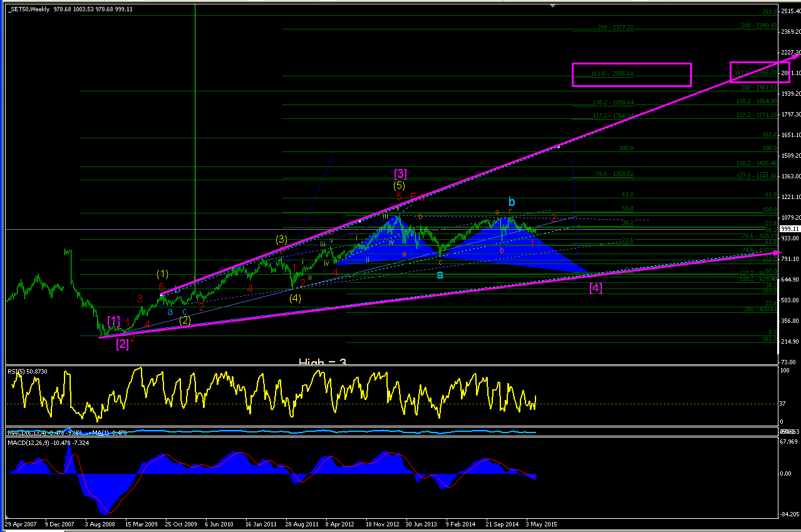Viewport: 801px width, 532px height.
Task: Click the 3 Aug 2008 date label
Action: pos(100,524)
